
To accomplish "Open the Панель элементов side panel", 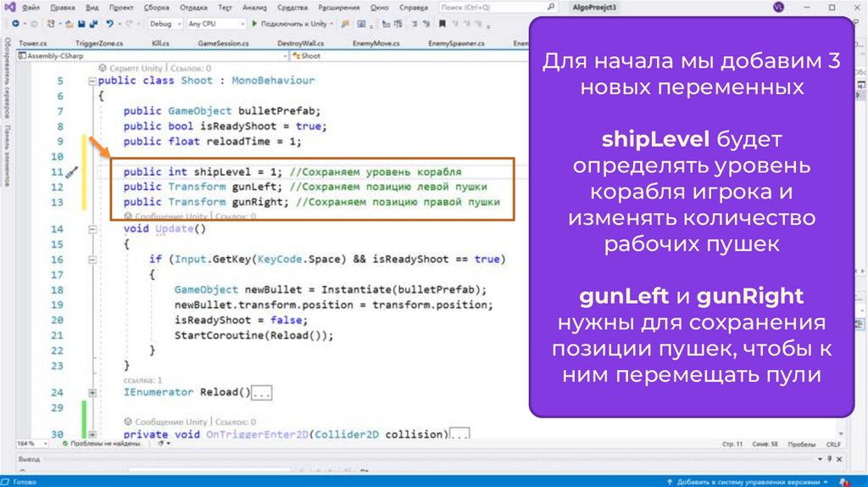I will pos(7,155).
